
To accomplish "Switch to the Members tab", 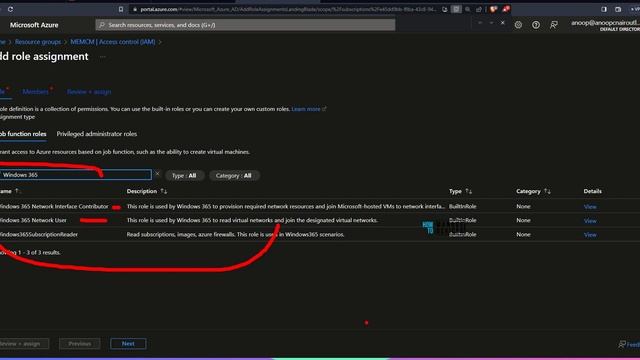I will click(x=36, y=92).
